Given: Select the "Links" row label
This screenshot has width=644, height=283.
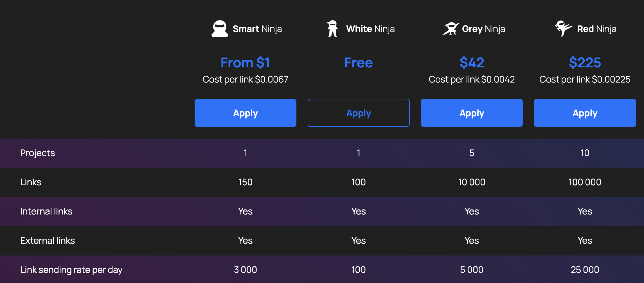Looking at the screenshot, I should (x=31, y=182).
